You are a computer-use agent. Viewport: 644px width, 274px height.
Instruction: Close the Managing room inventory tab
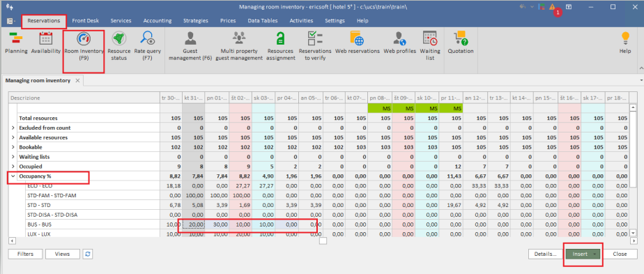point(77,80)
